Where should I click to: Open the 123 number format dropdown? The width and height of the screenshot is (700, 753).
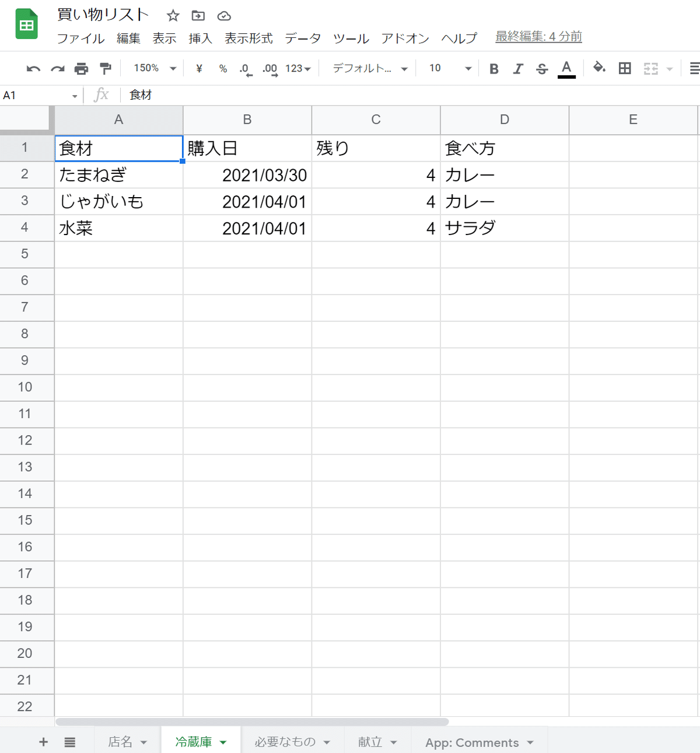click(297, 68)
